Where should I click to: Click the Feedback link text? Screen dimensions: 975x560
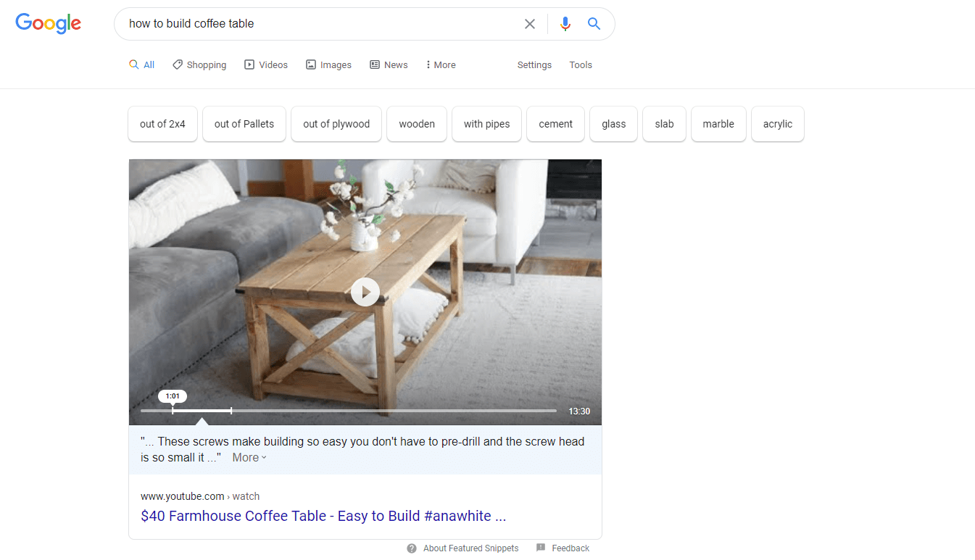(571, 548)
